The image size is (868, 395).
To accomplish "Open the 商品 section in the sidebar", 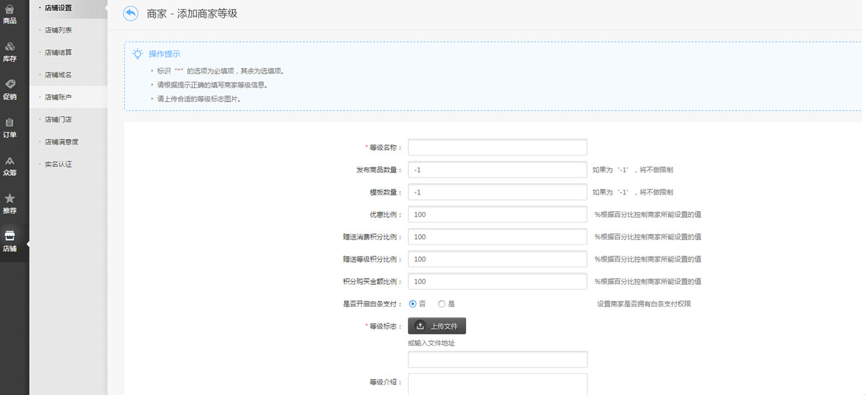I will pyautogui.click(x=10, y=14).
